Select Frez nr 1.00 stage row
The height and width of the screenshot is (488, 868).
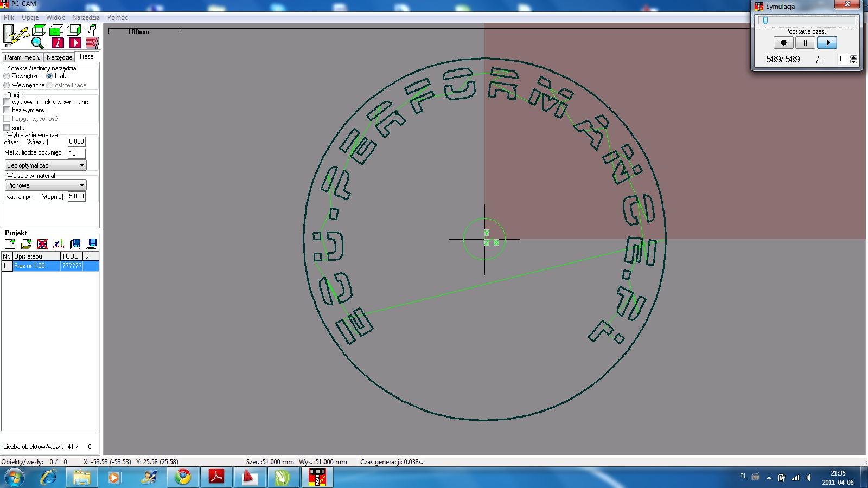[x=50, y=266]
